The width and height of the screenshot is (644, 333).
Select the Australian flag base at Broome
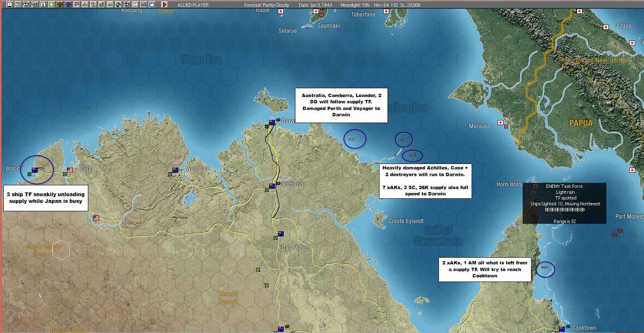coord(35,170)
